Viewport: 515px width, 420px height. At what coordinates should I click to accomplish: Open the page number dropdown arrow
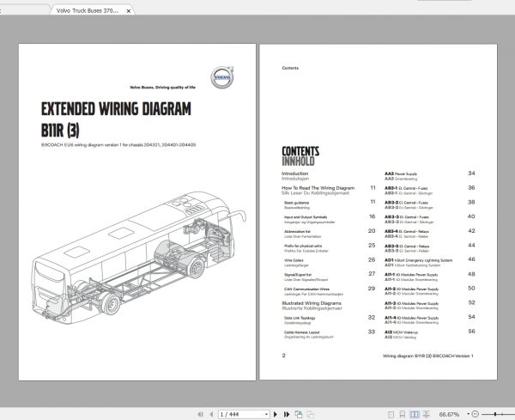coord(266,414)
